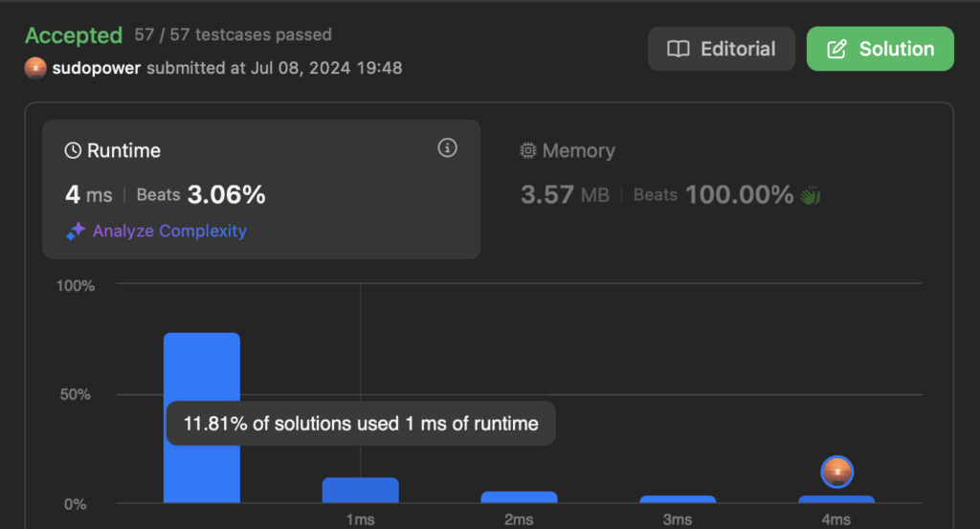Screen dimensions: 980x529
Task: Click the runtime info circle icon
Action: click(447, 148)
